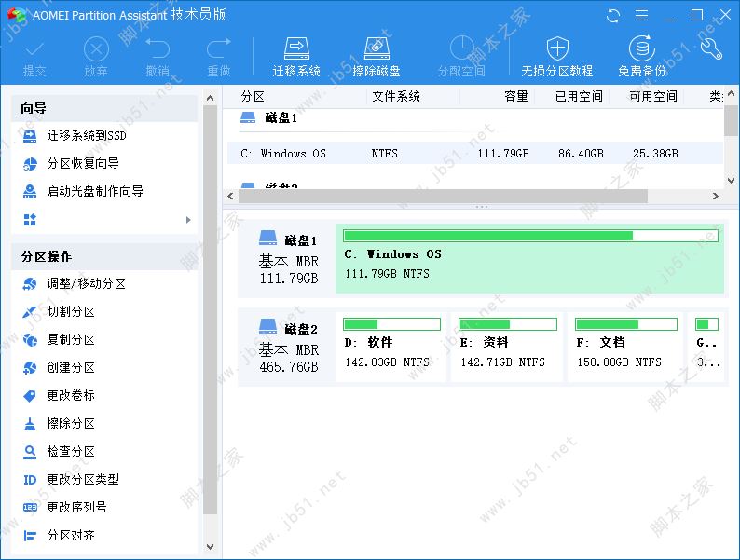This screenshot has height=560, width=740.
Task: Click the partition list horizontal scrollbar
Action: point(443,197)
